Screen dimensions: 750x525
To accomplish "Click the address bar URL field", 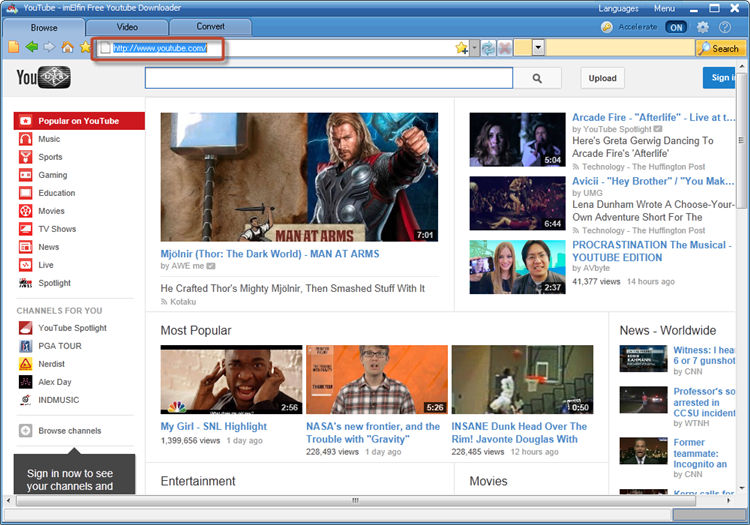I will [282, 48].
